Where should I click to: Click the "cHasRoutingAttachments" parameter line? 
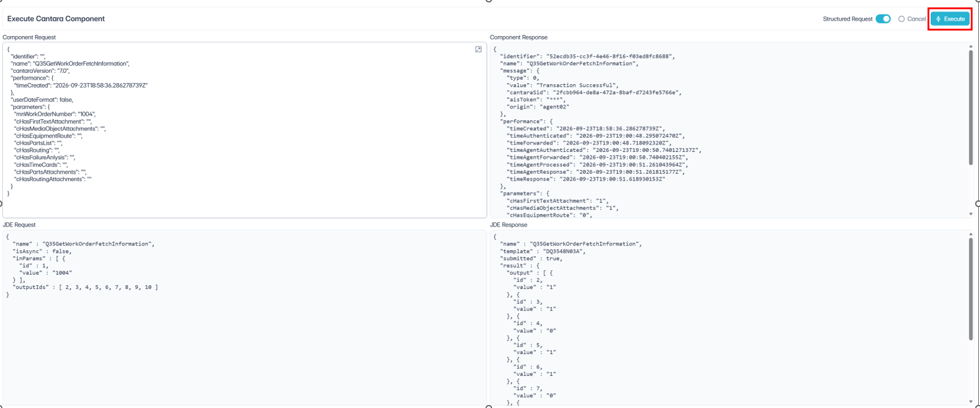[x=53, y=179]
